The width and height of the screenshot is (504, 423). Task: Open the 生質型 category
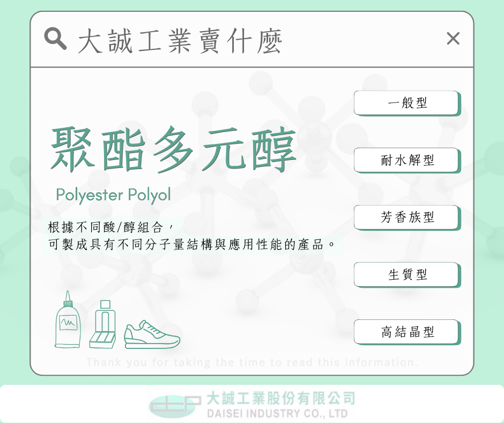407,275
